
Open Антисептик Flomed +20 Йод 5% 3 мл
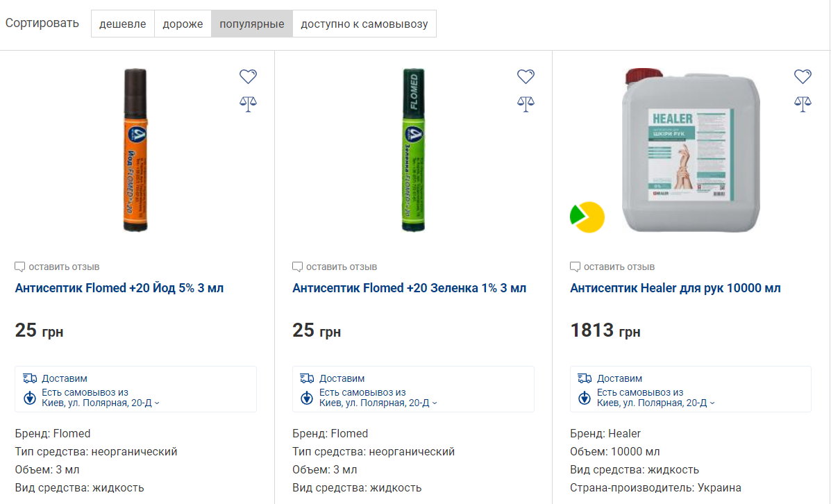click(119, 288)
